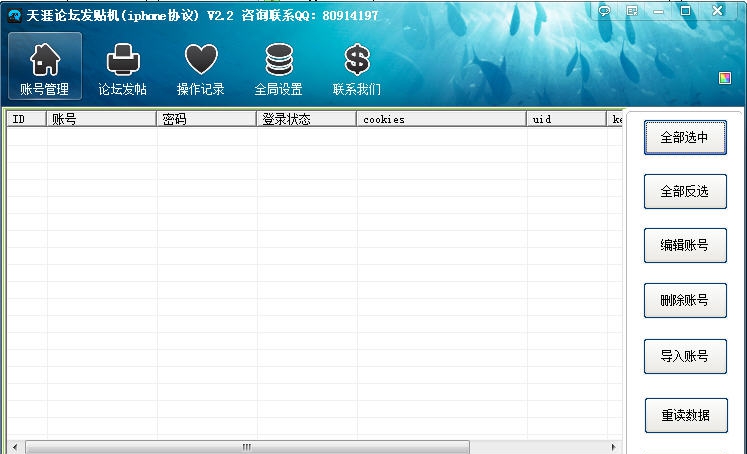Click the 导入账号 button
Viewport: 747px width, 454px height.
(685, 356)
